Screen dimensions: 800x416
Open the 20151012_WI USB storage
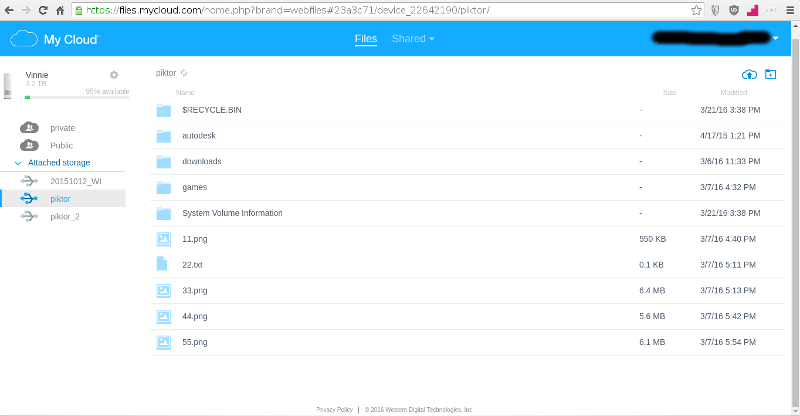[75, 181]
